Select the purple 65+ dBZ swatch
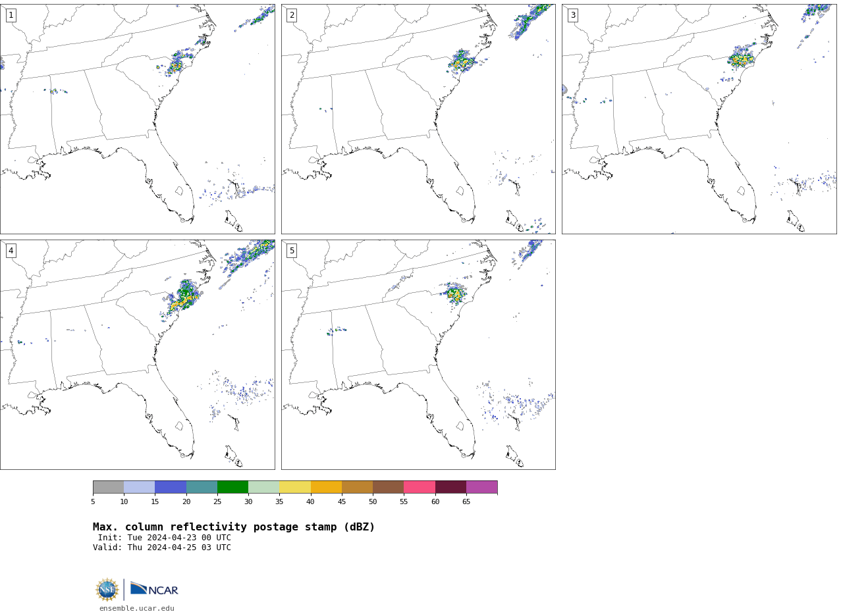Image resolution: width=843 pixels, height=616 pixels. coord(481,487)
